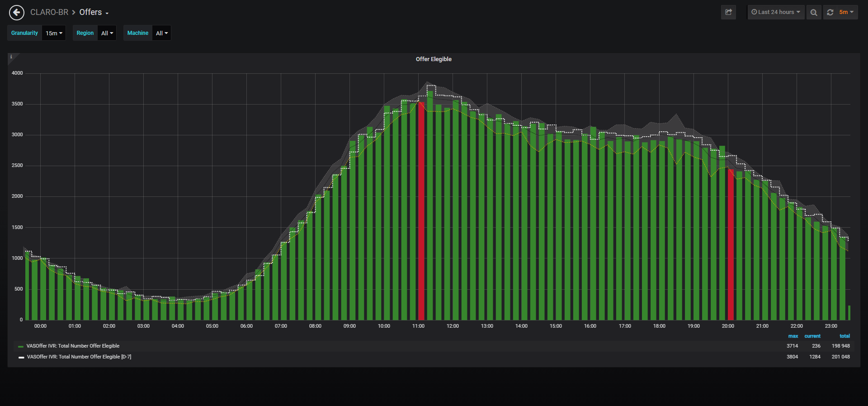Click the 2000 y-axis label

(17, 196)
